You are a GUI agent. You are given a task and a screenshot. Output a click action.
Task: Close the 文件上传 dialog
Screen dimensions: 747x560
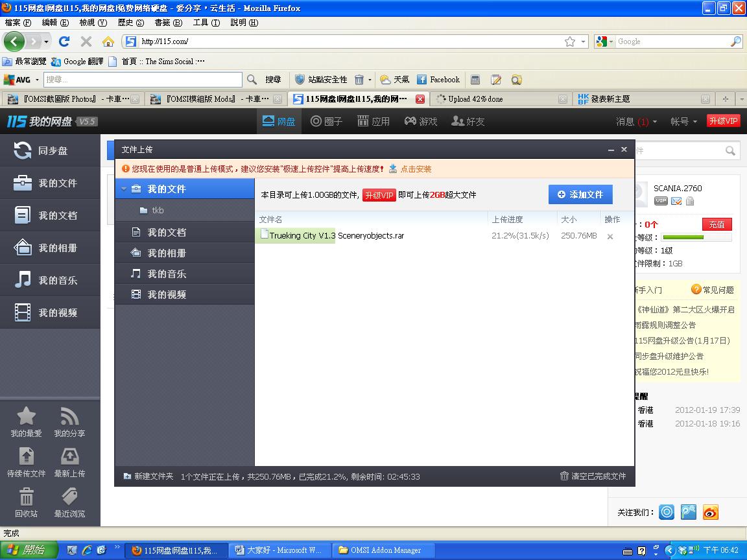click(624, 150)
